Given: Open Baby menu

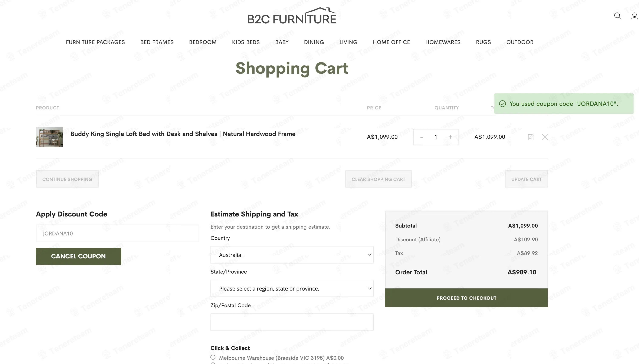Looking at the screenshot, I should click(282, 42).
